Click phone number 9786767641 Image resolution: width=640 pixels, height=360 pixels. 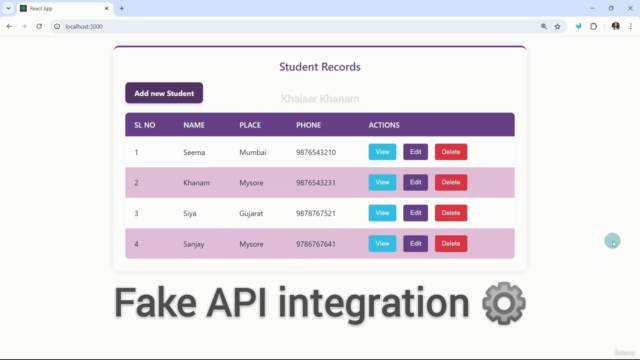pyautogui.click(x=316, y=244)
